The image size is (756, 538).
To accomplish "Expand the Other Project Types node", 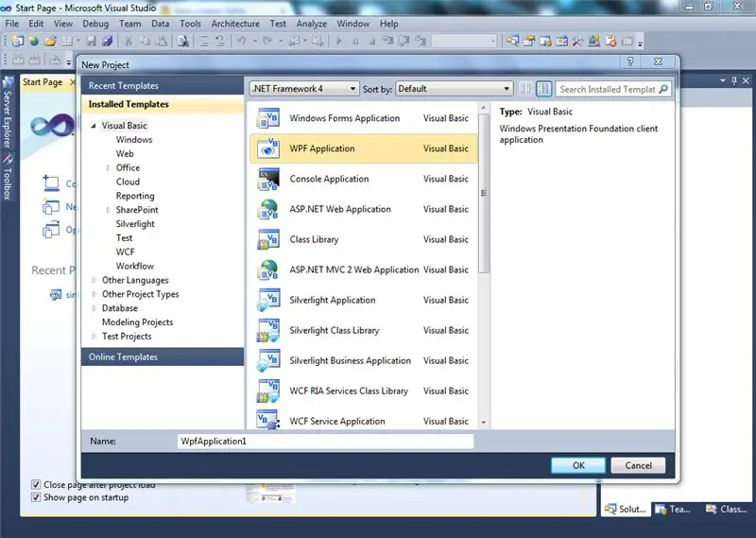I will (94, 294).
